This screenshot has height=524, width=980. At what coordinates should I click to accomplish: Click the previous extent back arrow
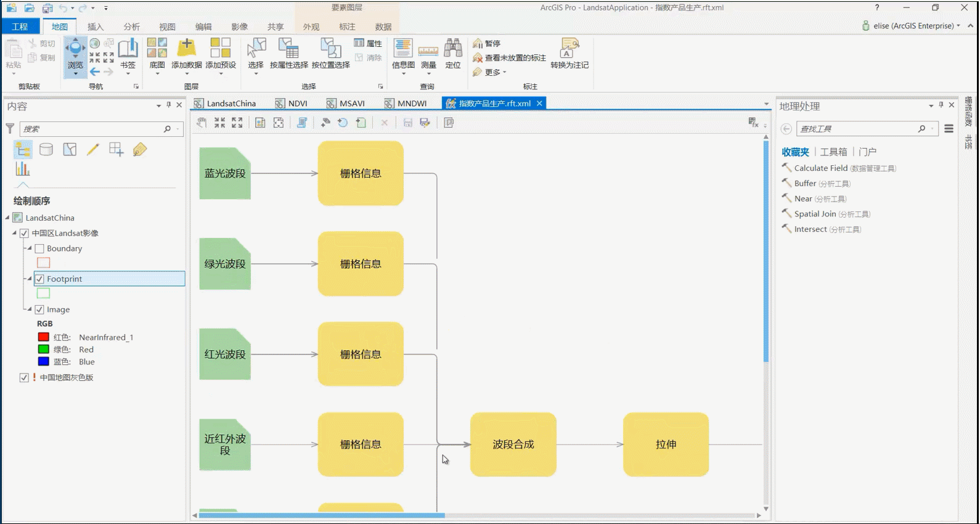[x=95, y=72]
